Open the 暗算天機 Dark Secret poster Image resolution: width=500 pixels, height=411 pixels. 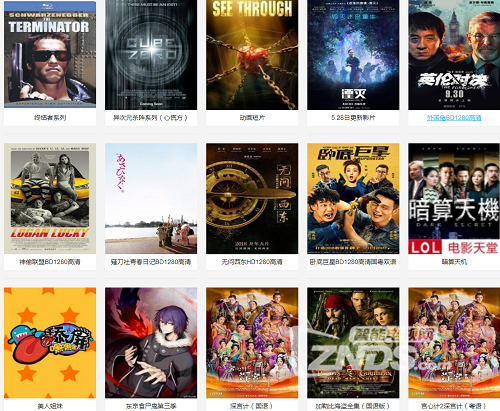pos(454,199)
